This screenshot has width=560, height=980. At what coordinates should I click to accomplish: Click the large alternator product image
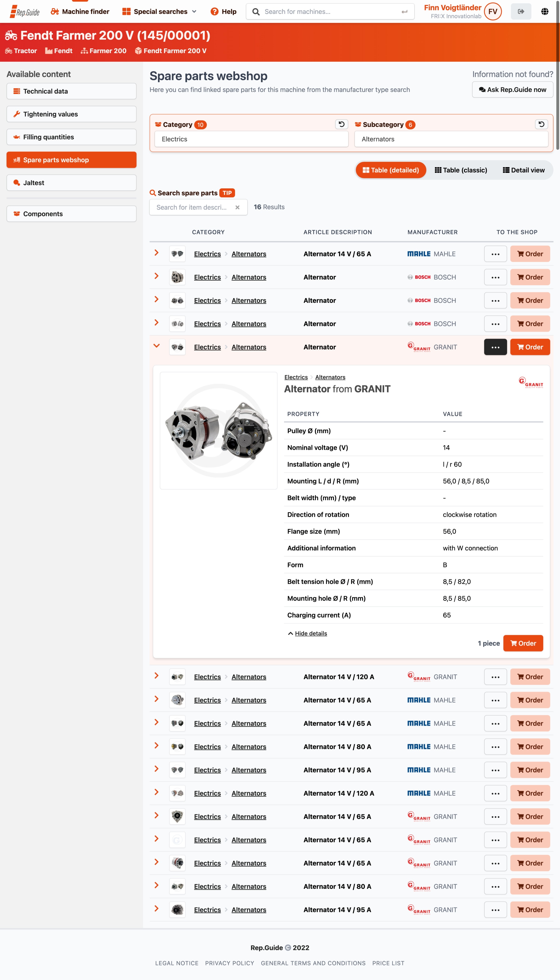tap(218, 430)
